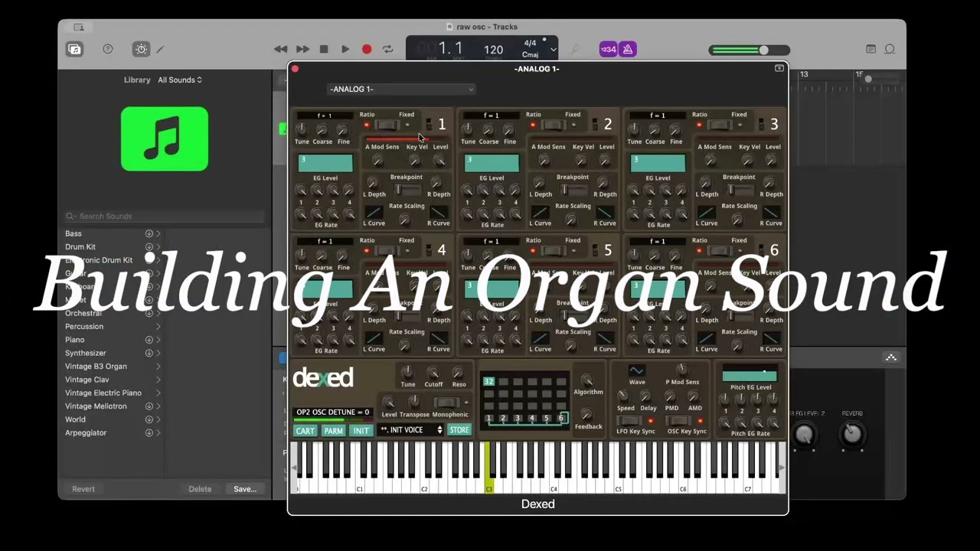
Task: Expand the Drum Kit category chevron
Action: (x=158, y=246)
